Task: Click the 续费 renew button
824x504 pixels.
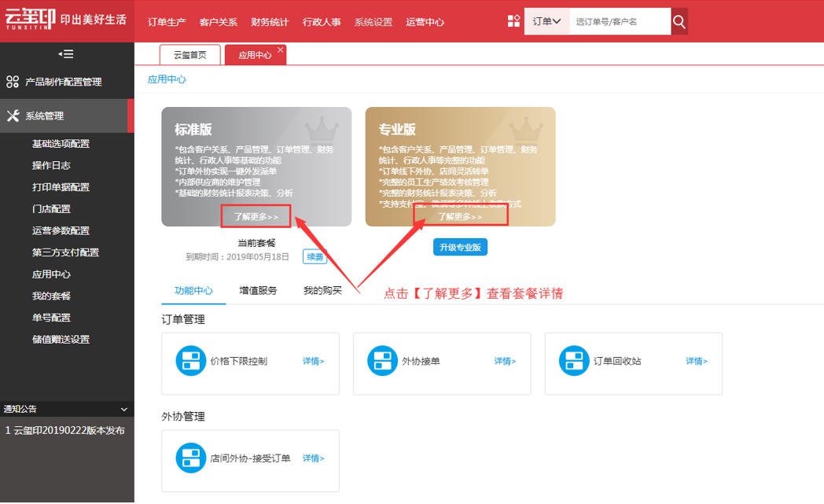Action: [x=315, y=256]
